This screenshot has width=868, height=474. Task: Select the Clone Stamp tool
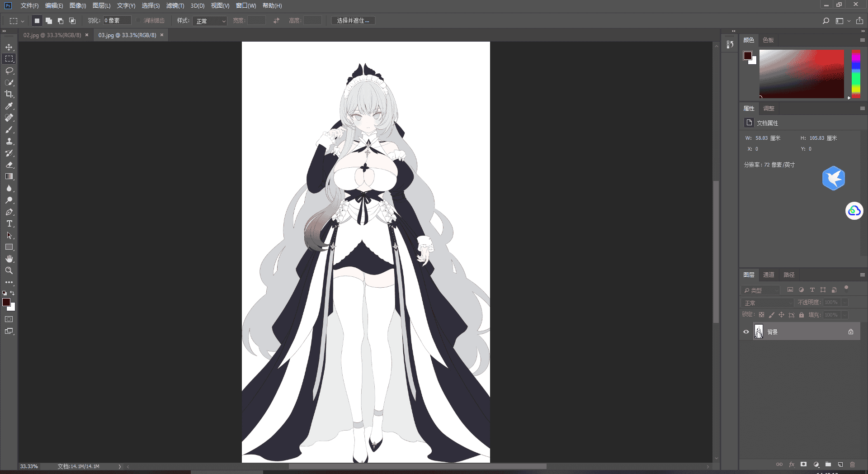click(x=9, y=141)
